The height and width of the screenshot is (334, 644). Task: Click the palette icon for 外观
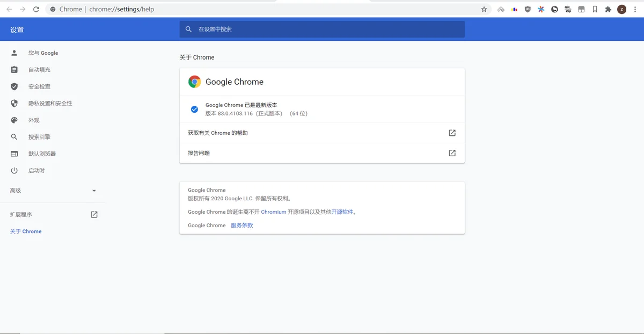(x=14, y=120)
